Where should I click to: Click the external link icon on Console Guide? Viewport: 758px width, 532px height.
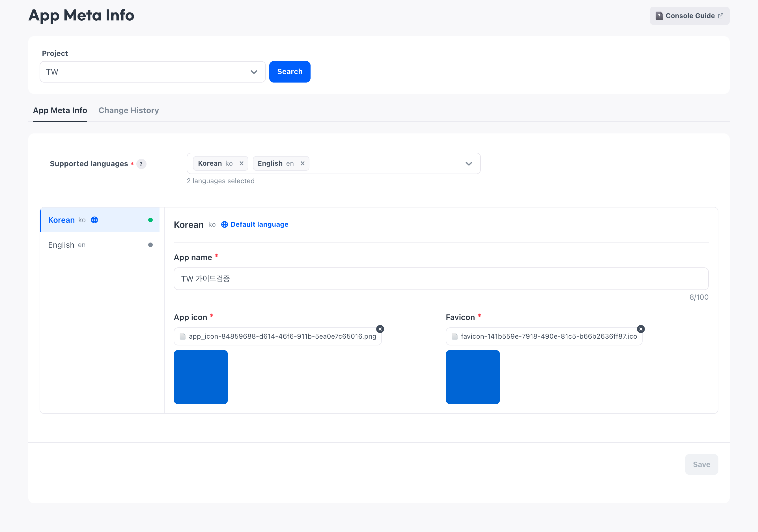coord(721,16)
